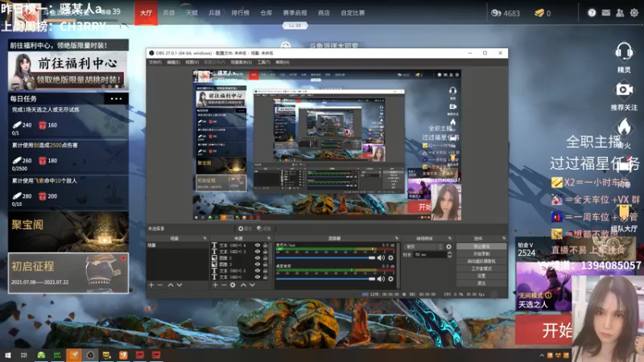Viewport: 644px width, 362px height.
Task: Click the 启动虚拟摄像机 button in OBS
Action: [481, 261]
